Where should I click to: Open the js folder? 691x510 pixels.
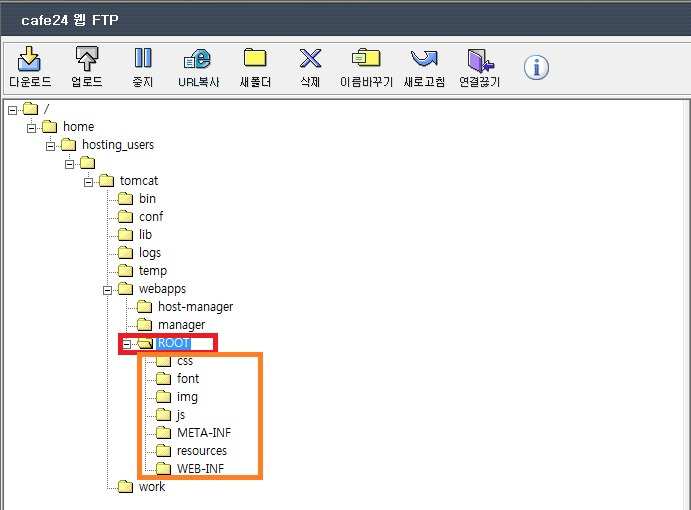pos(181,415)
